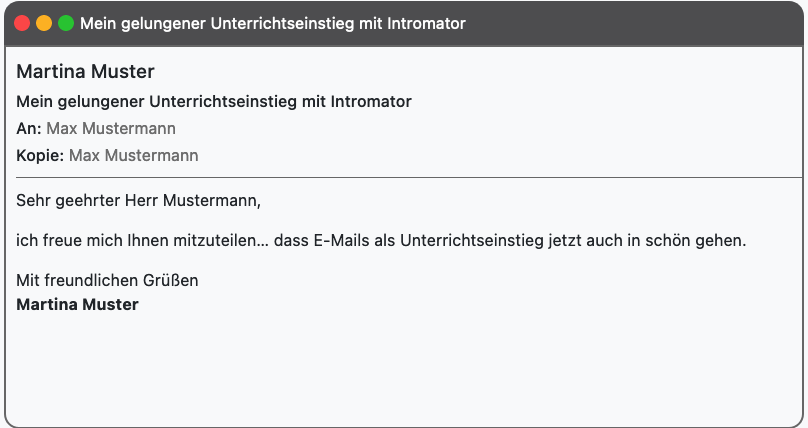Minimize the window with yellow button
Viewport: 808px width, 428px height.
44,23
